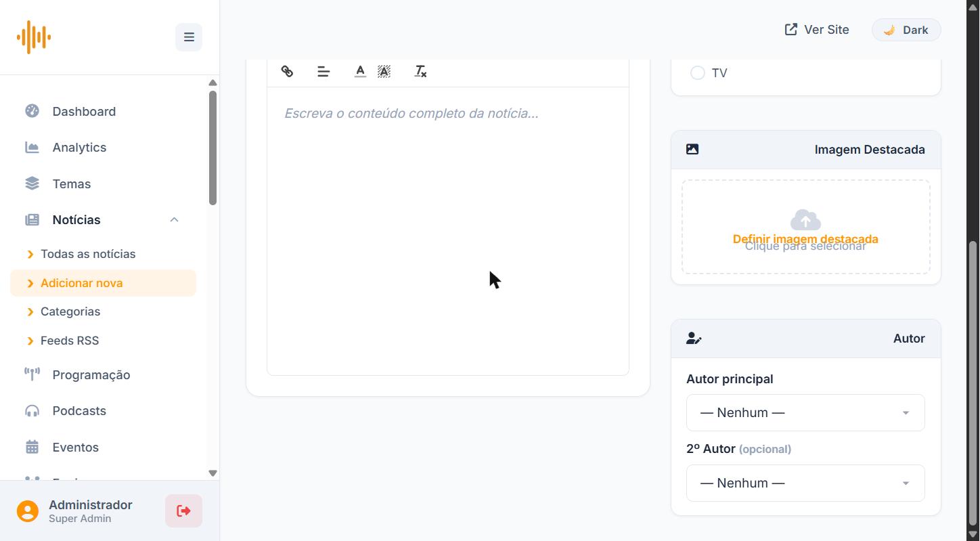Image resolution: width=980 pixels, height=541 pixels.
Task: Click the Imagem Destacada picture icon
Action: point(692,149)
